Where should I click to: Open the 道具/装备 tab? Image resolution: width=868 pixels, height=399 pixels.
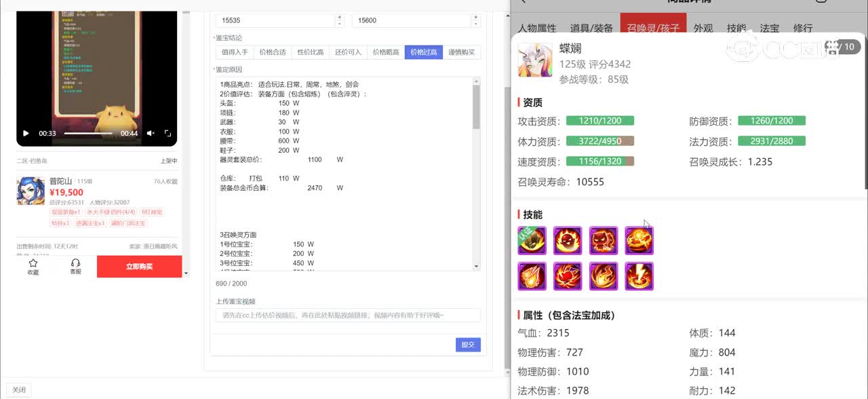(591, 28)
